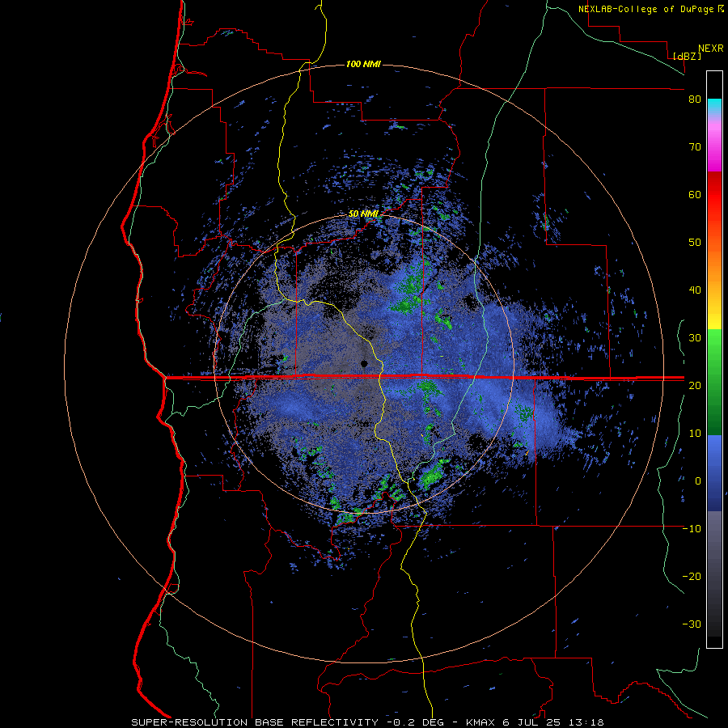The image size is (728, 728).
Task: Click the 30 value on the color scale
Action: [695, 337]
